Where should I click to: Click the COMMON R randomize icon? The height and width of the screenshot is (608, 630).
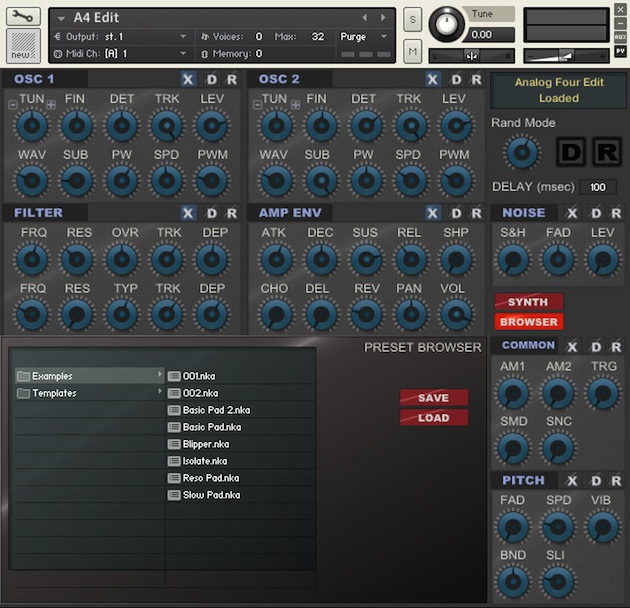[616, 346]
